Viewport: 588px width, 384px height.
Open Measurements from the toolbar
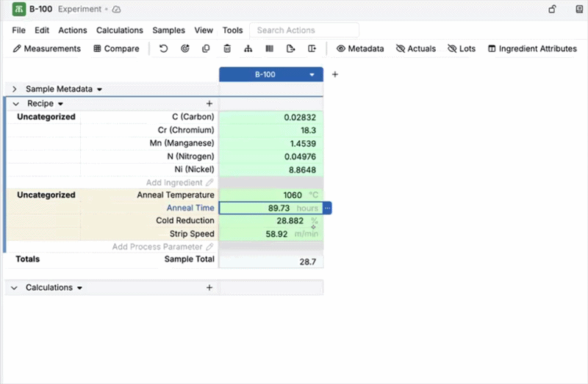click(47, 48)
